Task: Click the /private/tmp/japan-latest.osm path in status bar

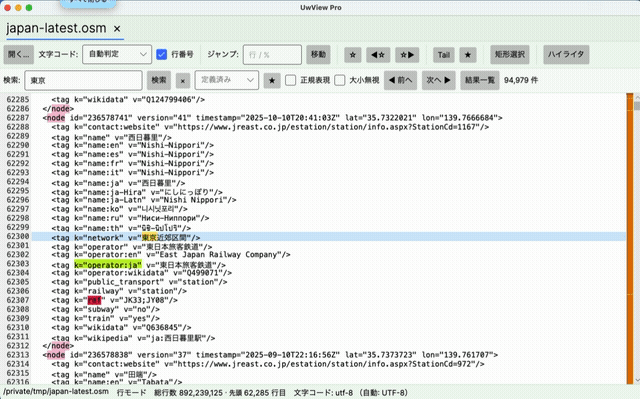Action: click(x=56, y=392)
